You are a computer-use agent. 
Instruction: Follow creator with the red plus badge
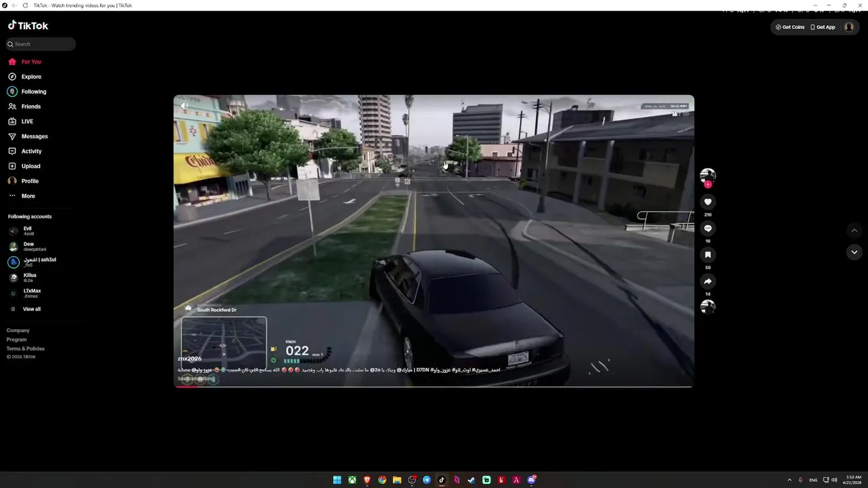[708, 184]
